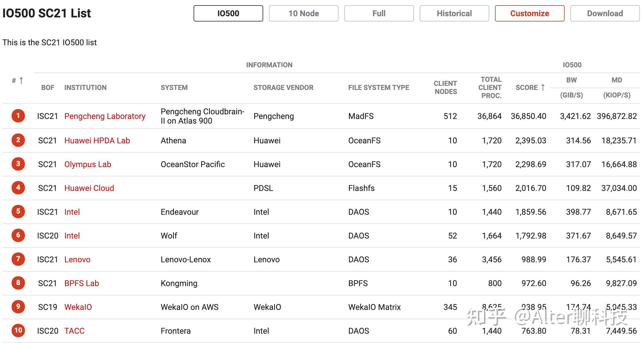Open the WekaIO institution link
Screen dimensions: 644x343
[78, 307]
